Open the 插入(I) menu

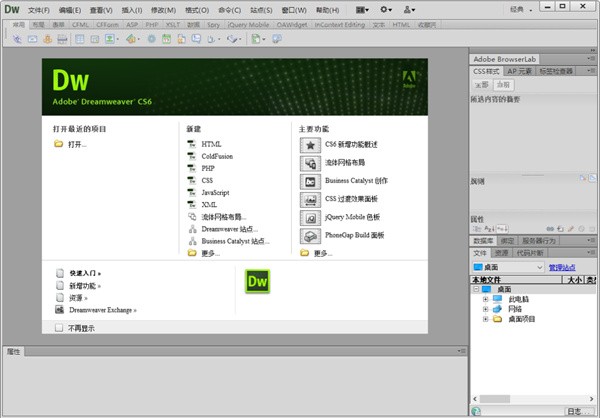click(131, 9)
